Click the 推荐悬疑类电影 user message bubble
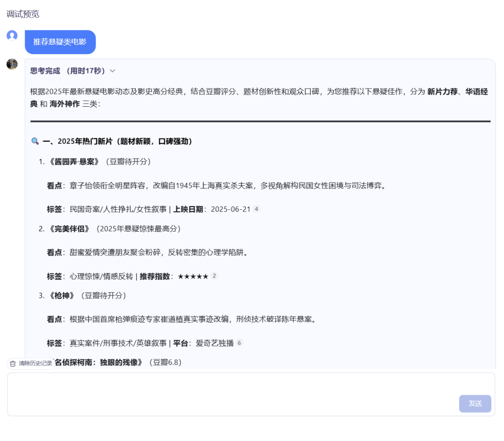Image resolution: width=504 pixels, height=441 pixels. pyautogui.click(x=60, y=42)
